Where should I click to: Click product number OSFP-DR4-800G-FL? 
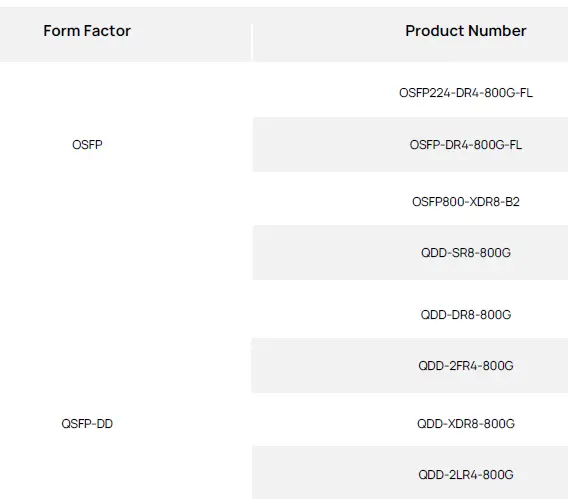point(466,145)
